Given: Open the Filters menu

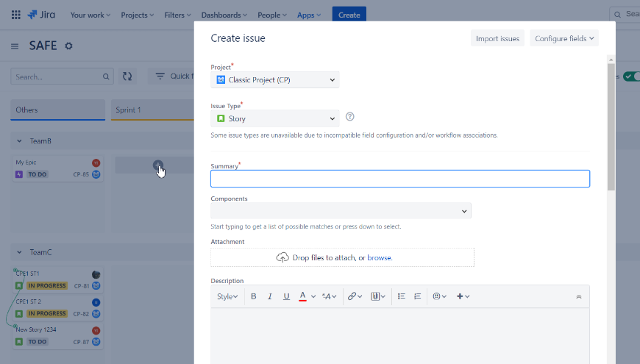Looking at the screenshot, I should (x=177, y=15).
